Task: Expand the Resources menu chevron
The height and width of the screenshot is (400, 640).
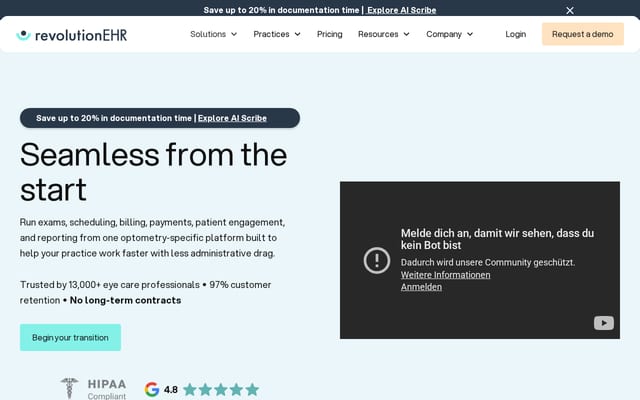Action: click(x=407, y=34)
